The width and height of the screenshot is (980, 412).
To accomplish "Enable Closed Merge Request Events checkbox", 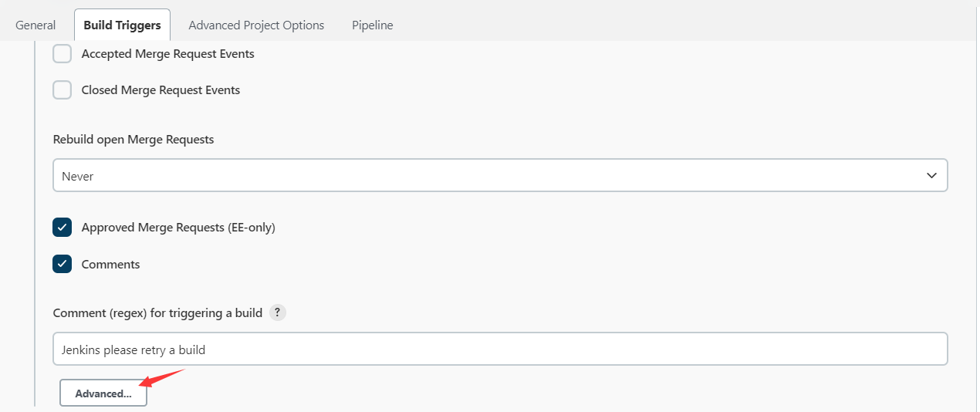I will tap(63, 90).
